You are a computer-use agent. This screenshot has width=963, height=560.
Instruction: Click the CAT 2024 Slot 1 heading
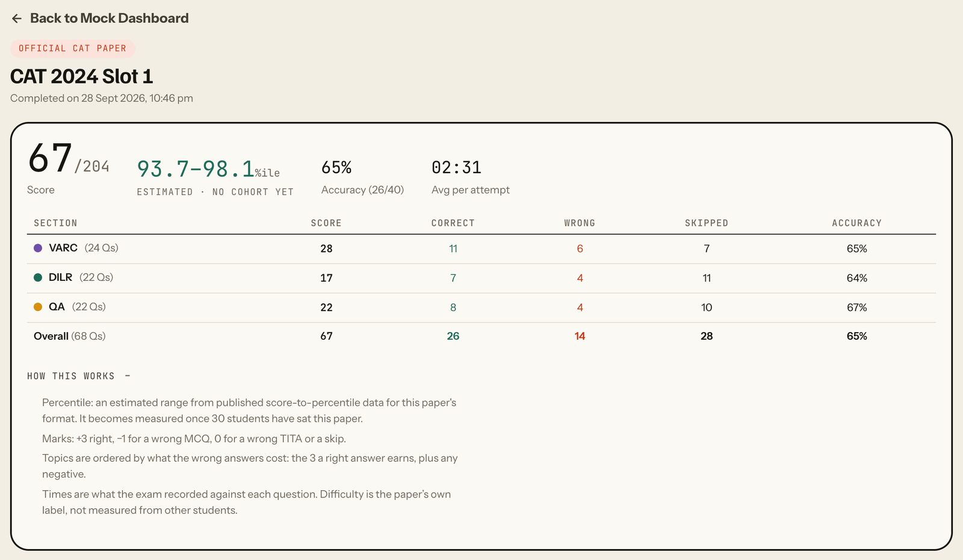point(81,76)
